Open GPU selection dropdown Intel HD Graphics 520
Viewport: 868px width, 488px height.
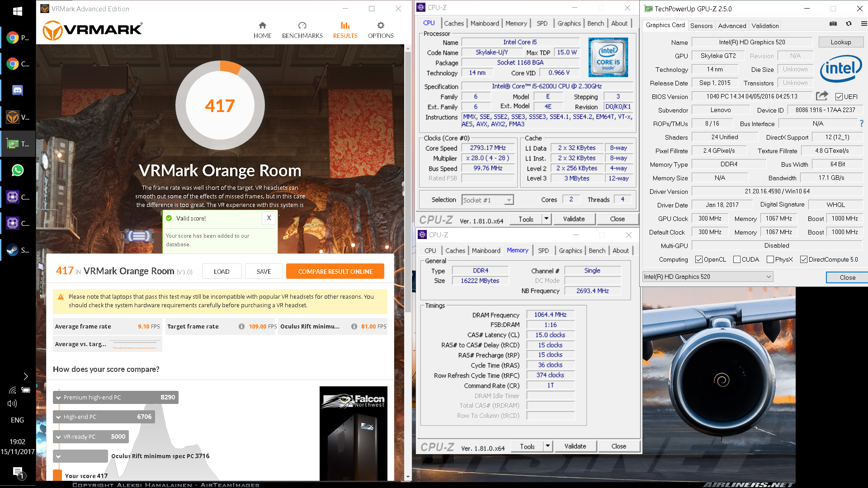coord(708,277)
